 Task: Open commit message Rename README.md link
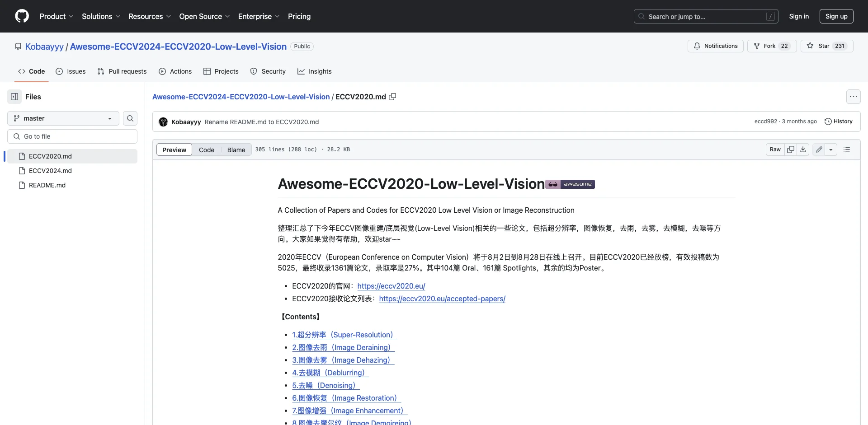(262, 122)
